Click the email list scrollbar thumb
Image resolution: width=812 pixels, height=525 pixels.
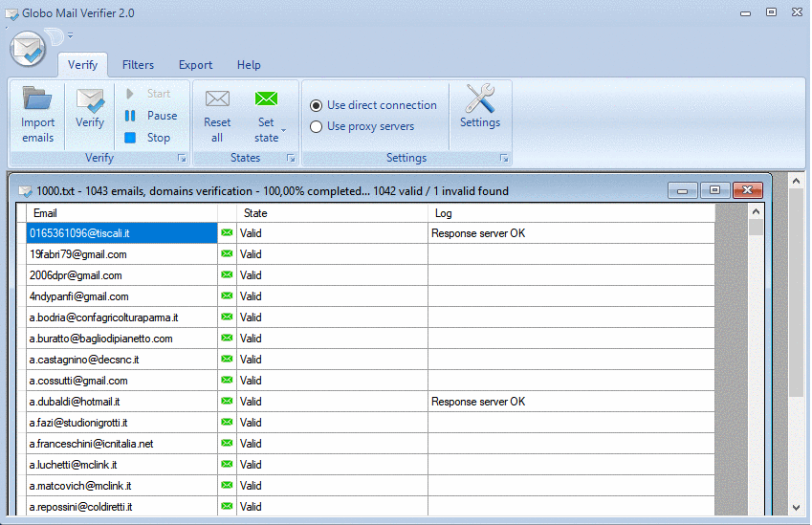click(756, 228)
